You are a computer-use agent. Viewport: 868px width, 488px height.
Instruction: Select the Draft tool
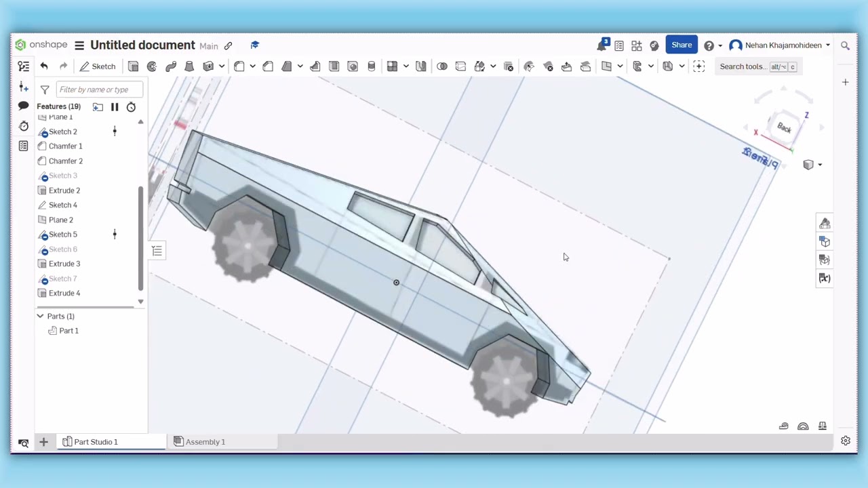[x=286, y=66]
